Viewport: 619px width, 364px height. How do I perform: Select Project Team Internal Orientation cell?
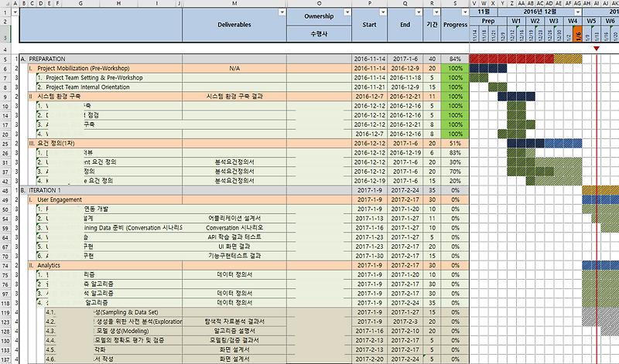(x=109, y=87)
